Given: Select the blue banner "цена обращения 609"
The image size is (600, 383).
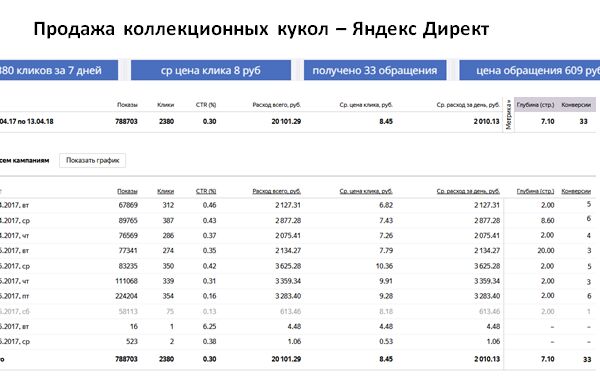Looking at the screenshot, I should click(530, 70).
